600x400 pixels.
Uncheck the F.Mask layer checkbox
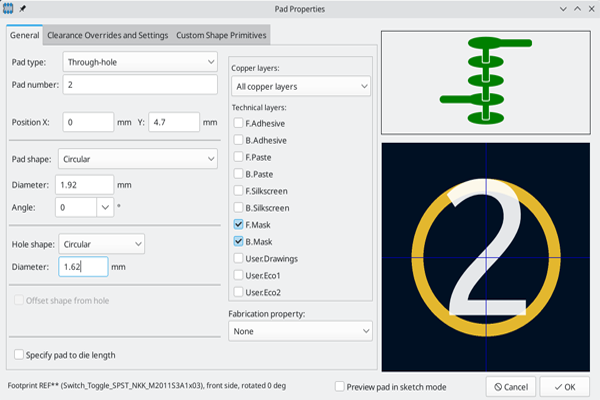pos(238,224)
